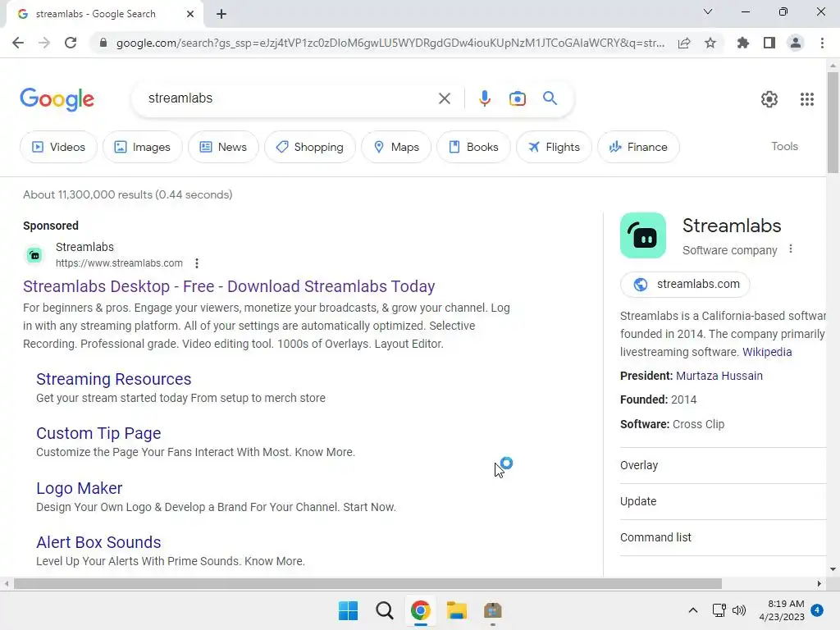
Task: Start voice search with the microphone
Action: (x=484, y=98)
